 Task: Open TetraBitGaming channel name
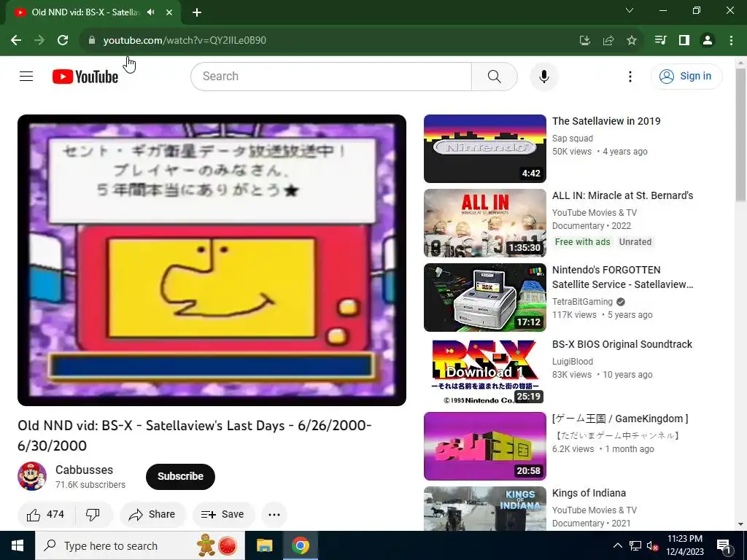tap(582, 301)
